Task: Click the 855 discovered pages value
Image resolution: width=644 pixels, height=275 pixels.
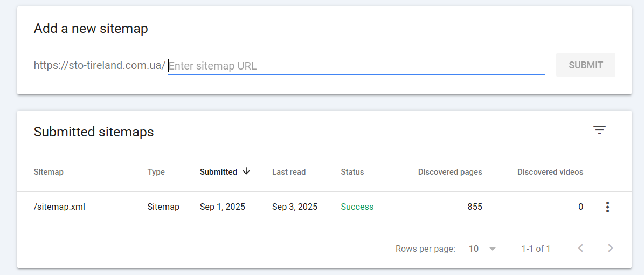Action: [x=475, y=207]
